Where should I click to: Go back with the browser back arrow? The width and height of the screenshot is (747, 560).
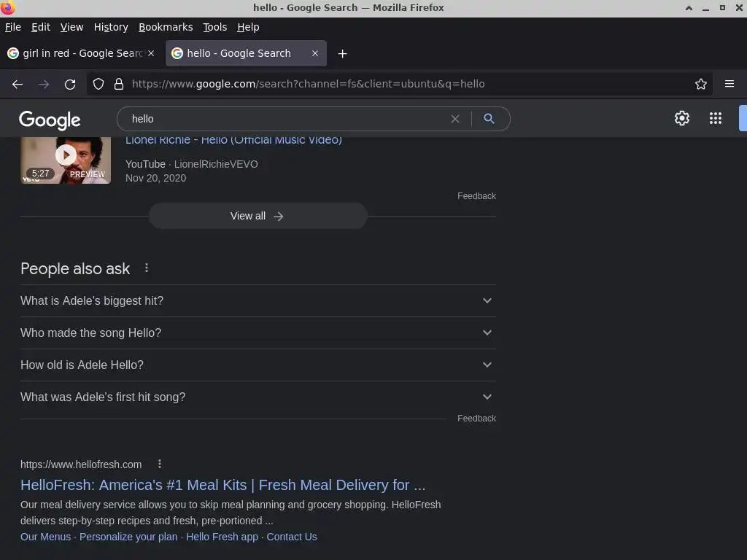18,85
